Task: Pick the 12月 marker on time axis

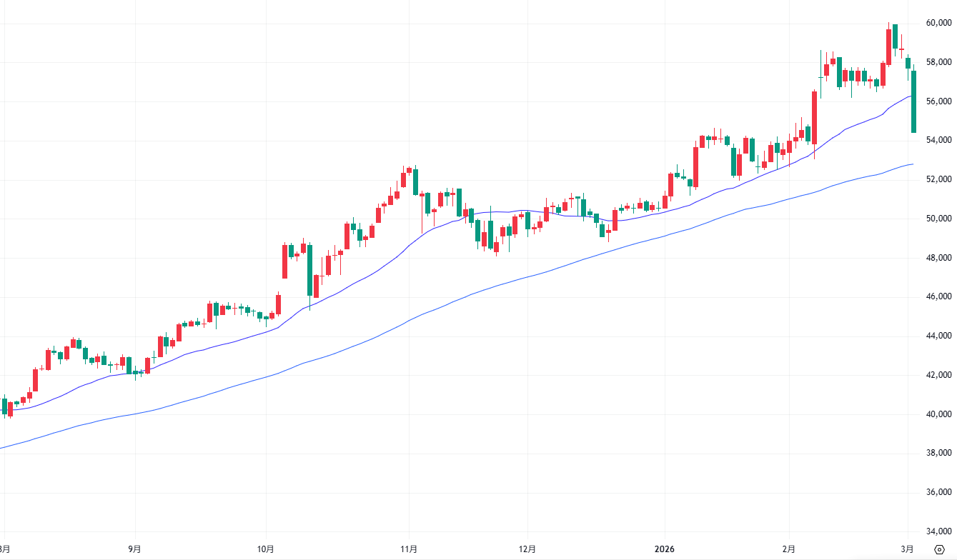Action: (x=527, y=549)
